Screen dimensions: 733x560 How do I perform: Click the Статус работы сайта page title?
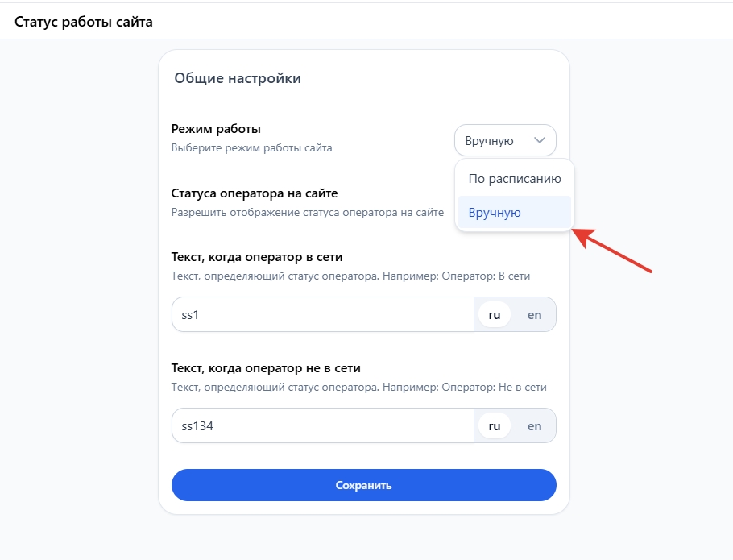(x=84, y=22)
